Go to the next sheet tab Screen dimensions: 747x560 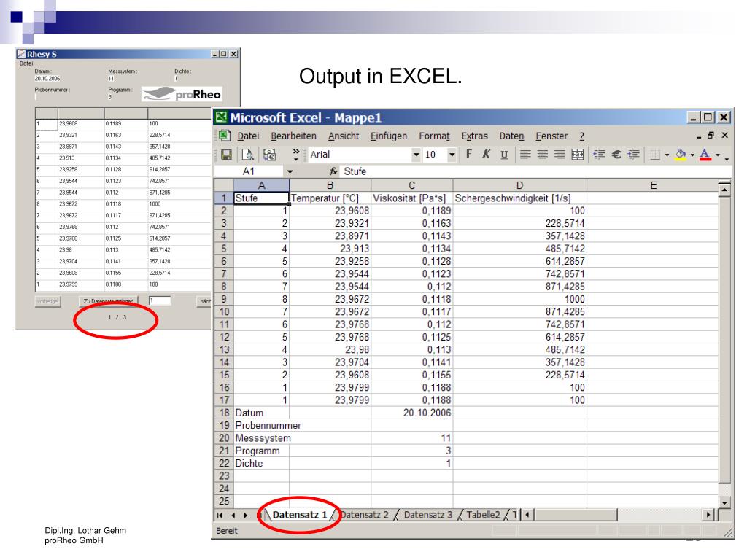(245, 515)
